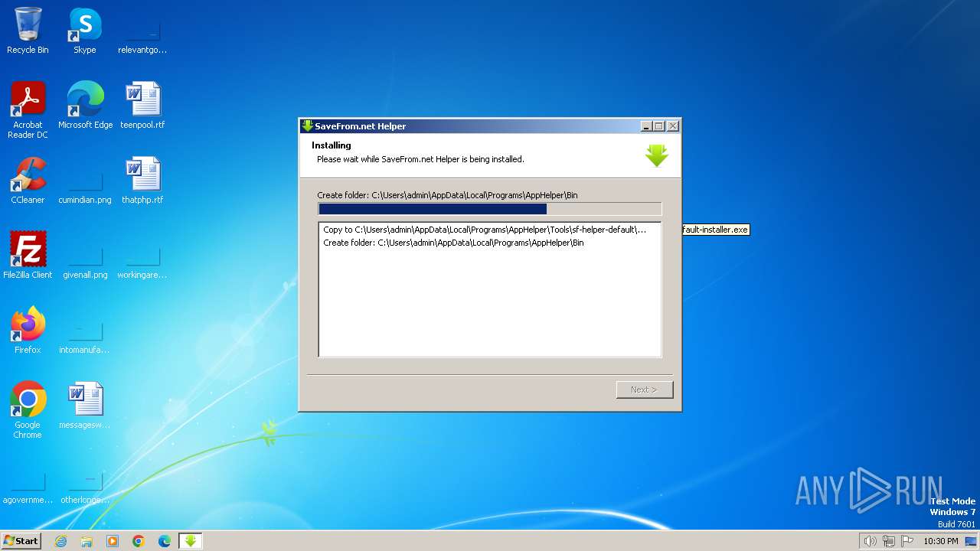This screenshot has height=551, width=980.
Task: Open Google Chrome desktop shortcut
Action: (28, 410)
